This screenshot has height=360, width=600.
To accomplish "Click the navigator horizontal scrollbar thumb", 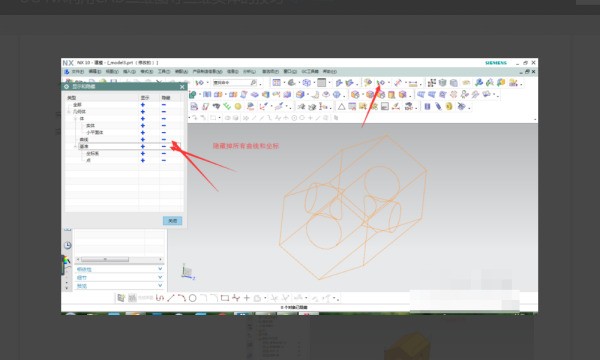I will point(105,259).
